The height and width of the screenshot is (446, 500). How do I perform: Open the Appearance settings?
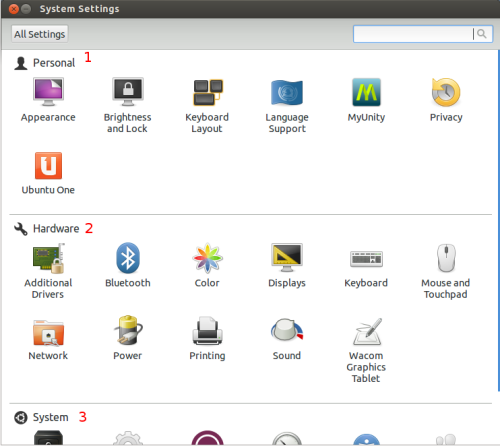48,100
